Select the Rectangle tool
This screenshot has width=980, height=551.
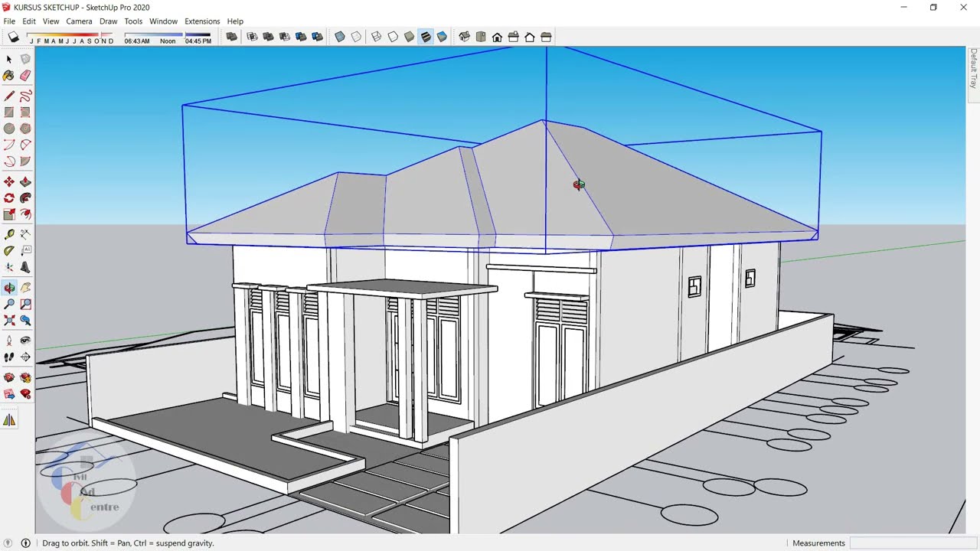[x=9, y=112]
